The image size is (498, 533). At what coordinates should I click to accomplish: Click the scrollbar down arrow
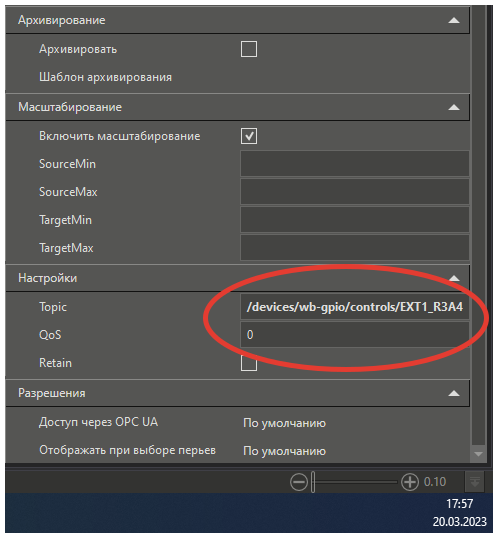pos(478,454)
